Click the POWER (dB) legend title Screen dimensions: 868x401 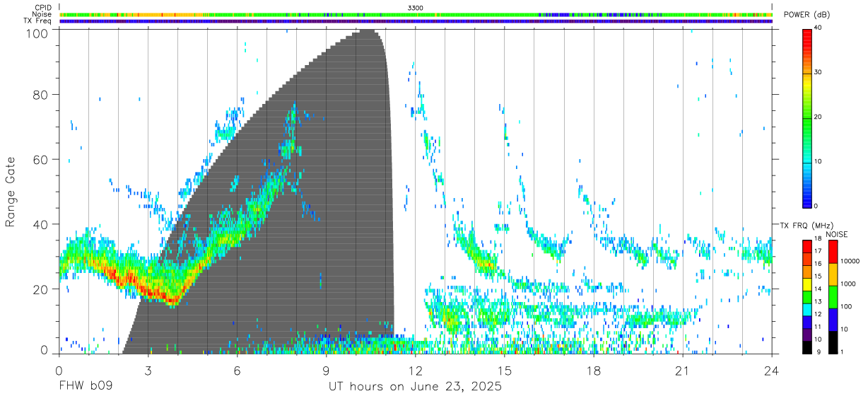tap(807, 15)
